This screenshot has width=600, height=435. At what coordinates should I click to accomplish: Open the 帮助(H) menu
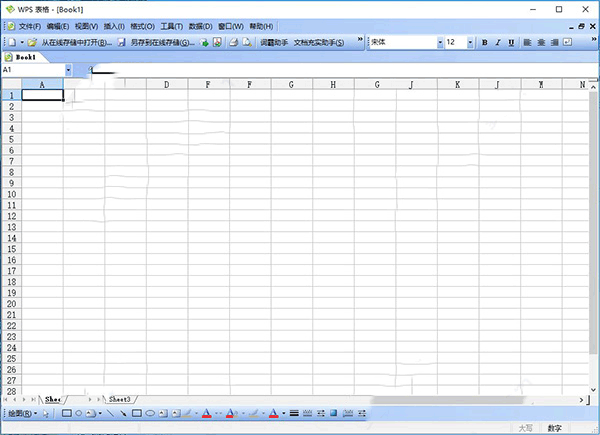(x=261, y=26)
